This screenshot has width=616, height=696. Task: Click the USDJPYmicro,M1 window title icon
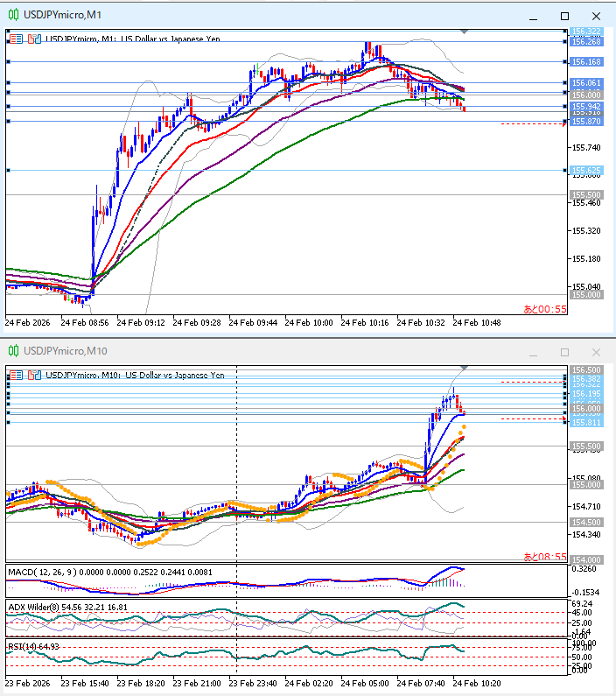[x=12, y=16]
